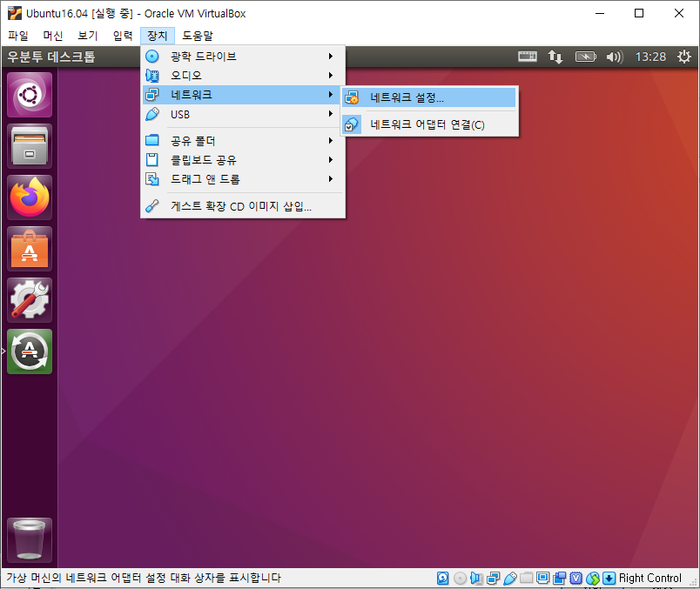Click the shared folder icon in menu
The height and width of the screenshot is (589, 700).
point(152,140)
